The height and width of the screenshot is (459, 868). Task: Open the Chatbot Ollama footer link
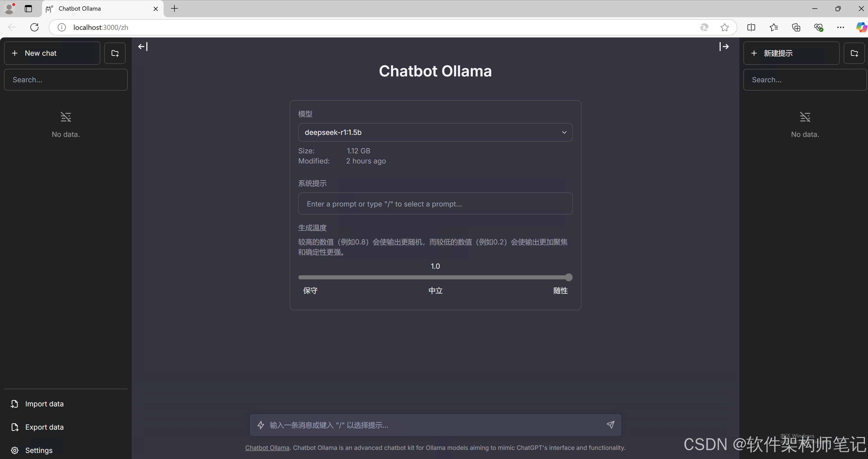267,448
